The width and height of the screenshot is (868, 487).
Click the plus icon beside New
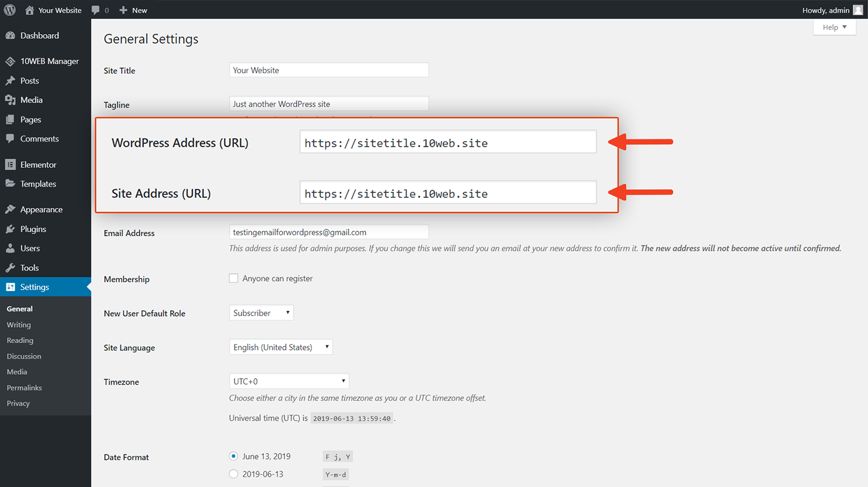(x=123, y=10)
